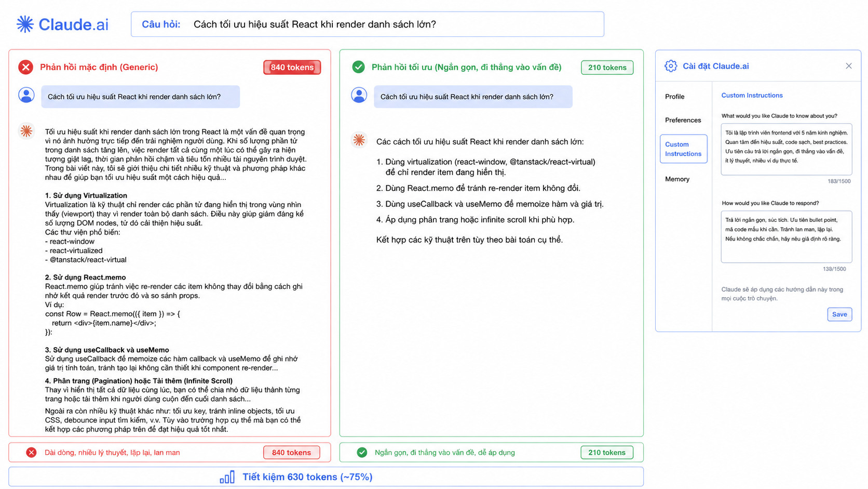The height and width of the screenshot is (489, 868).
Task: Click the note "Claude sẽ áp dụng các hướng dẫn này"
Action: click(x=782, y=294)
